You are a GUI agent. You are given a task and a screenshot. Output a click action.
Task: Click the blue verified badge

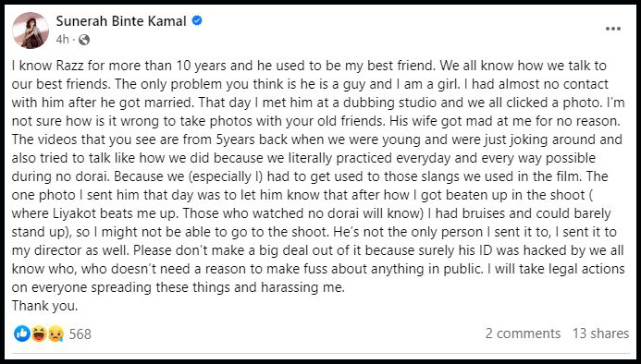(x=197, y=20)
